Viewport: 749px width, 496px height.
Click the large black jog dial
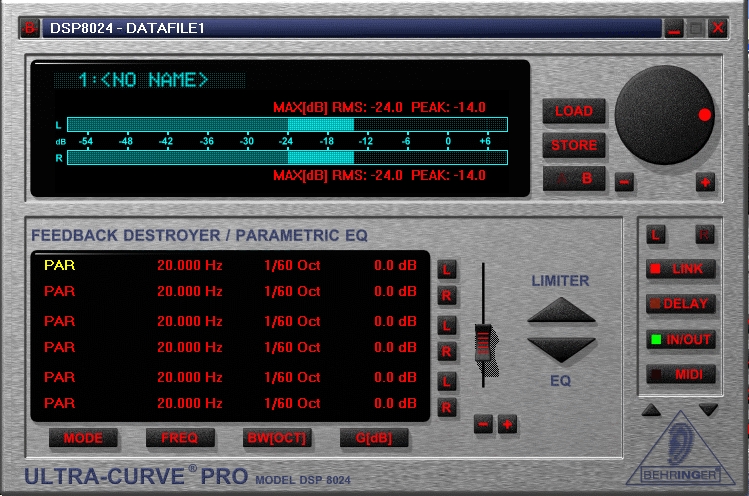pos(664,115)
